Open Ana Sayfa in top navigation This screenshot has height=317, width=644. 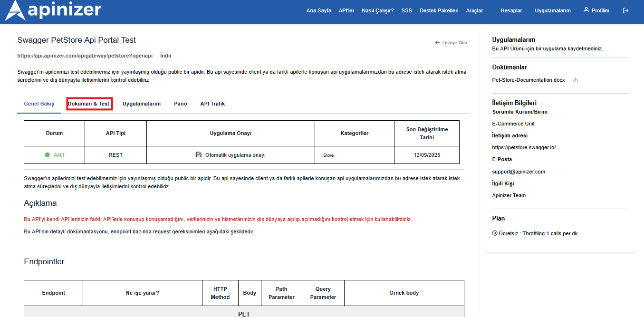coord(318,10)
